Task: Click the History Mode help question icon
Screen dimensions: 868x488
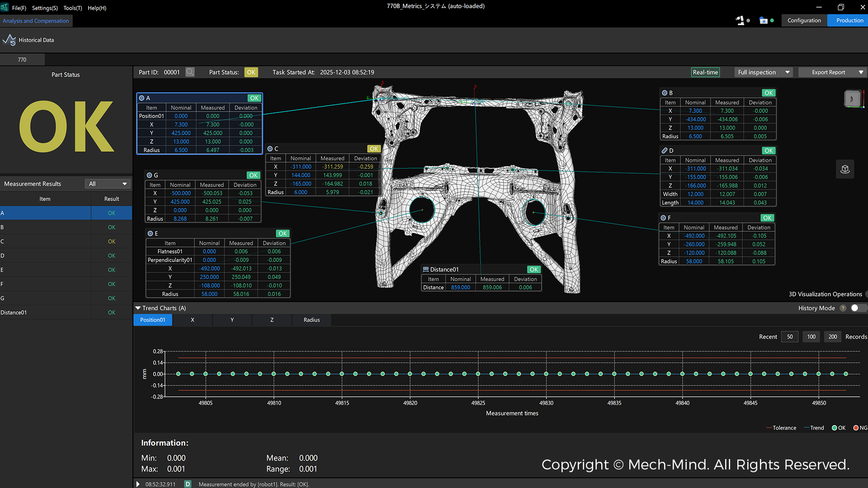Action: coord(843,308)
